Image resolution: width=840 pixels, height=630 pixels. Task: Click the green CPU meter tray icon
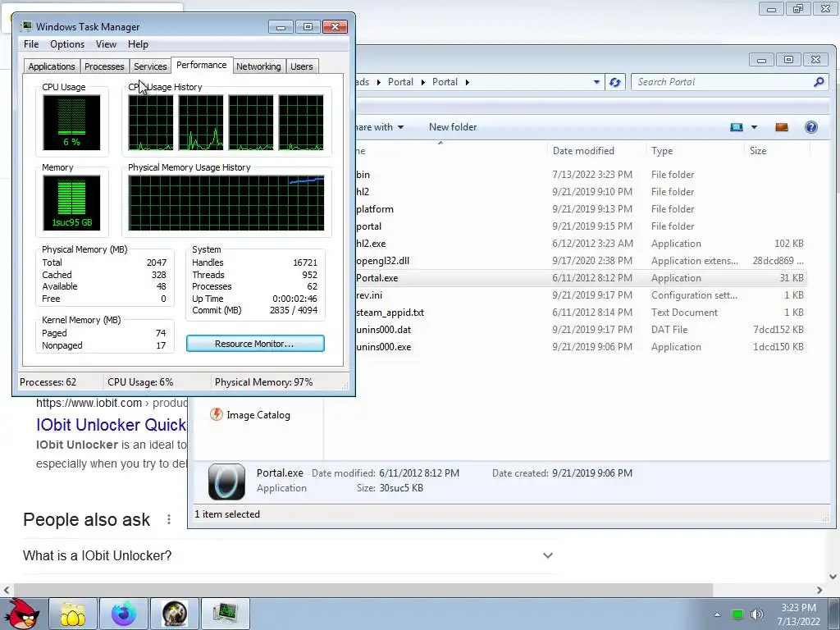pyautogui.click(x=737, y=614)
